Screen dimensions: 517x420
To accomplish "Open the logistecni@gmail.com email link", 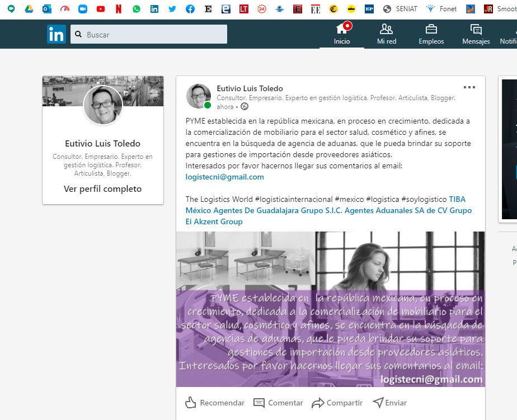I will click(x=224, y=177).
